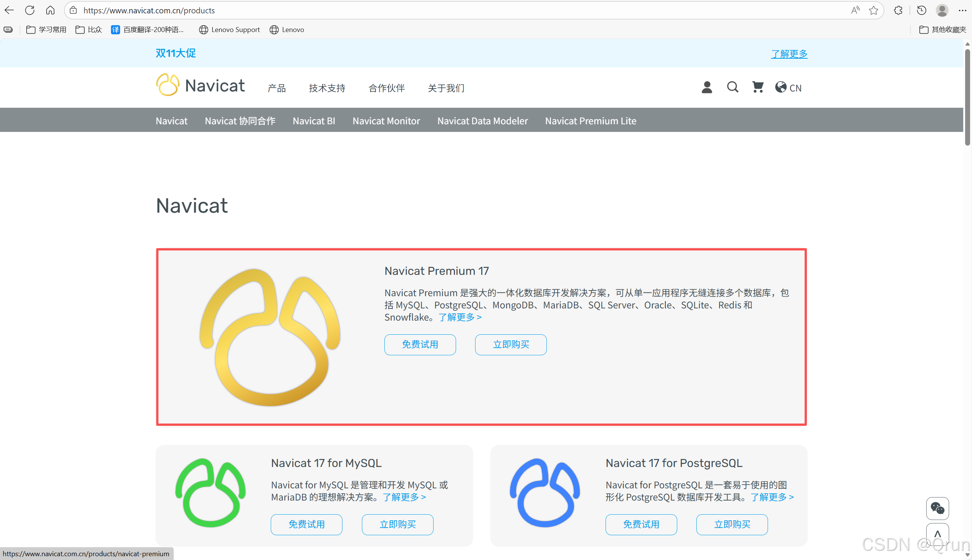Open the CN language selector globe
The height and width of the screenshot is (560, 972).
pyautogui.click(x=788, y=88)
